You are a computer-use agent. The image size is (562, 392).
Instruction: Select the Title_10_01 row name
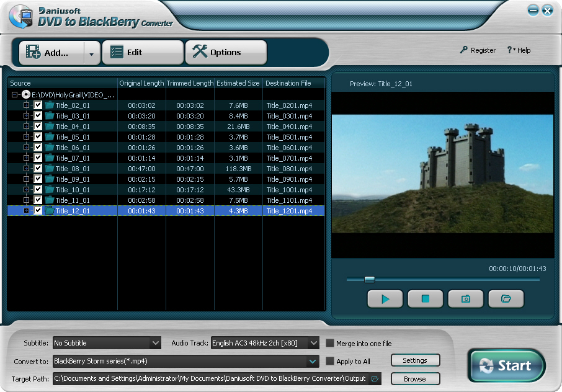coord(73,190)
